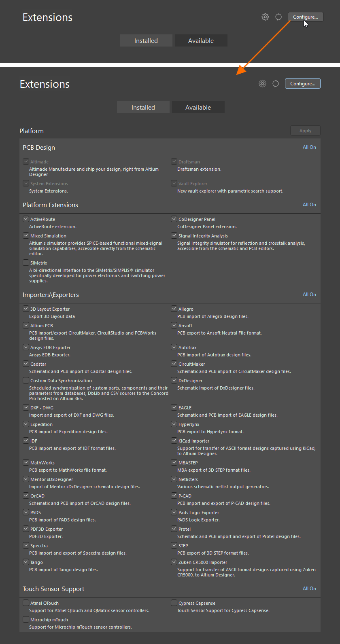
Task: Click the refresh icon beside the highlighted Configure button
Action: (x=276, y=84)
